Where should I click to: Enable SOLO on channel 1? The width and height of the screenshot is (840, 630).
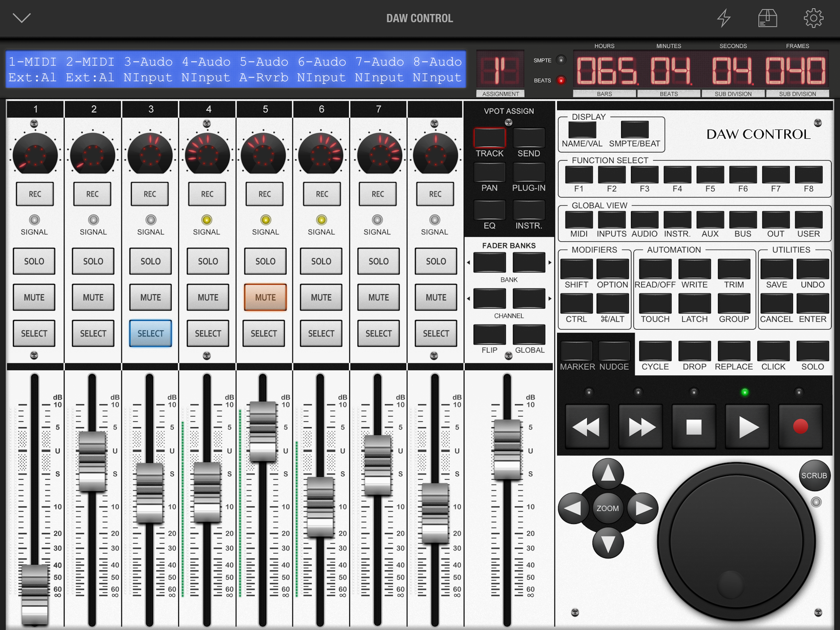(x=34, y=261)
